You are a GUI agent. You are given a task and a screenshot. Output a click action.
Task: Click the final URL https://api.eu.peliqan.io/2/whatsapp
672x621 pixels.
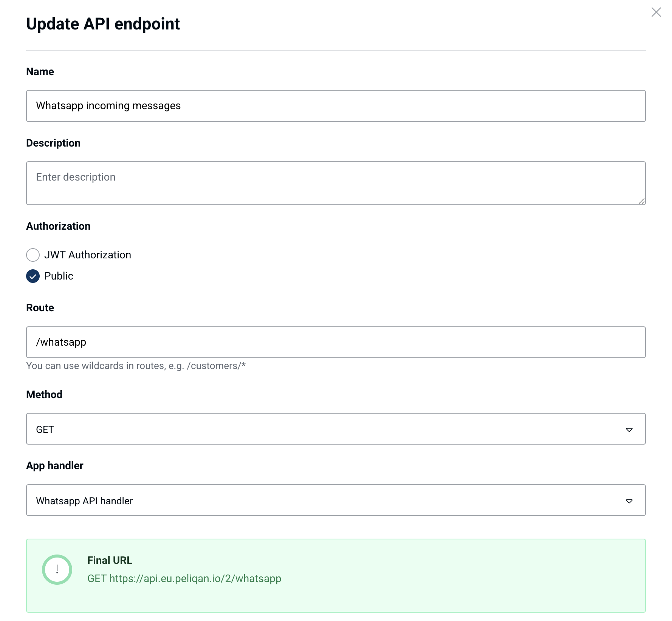pyautogui.click(x=195, y=579)
